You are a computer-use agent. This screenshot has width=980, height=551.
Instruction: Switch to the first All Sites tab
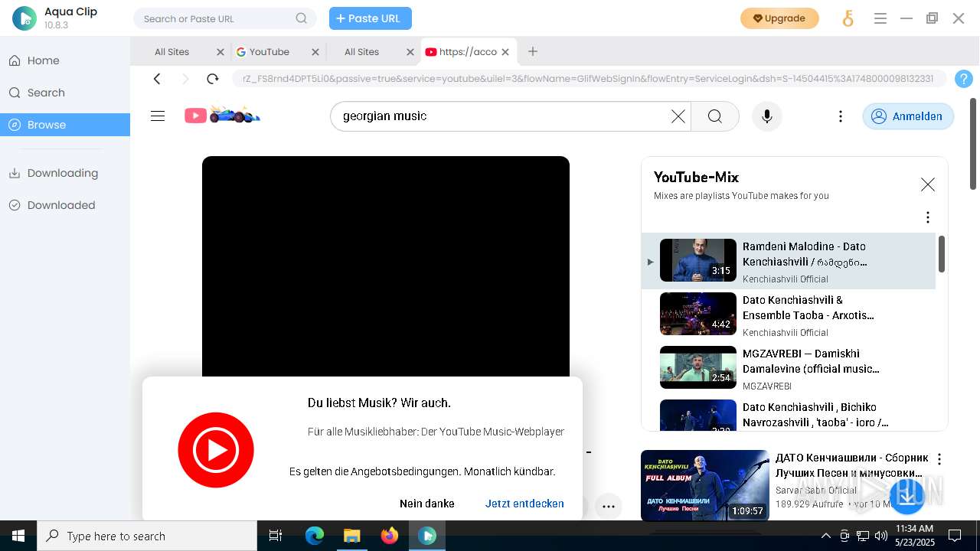171,52
